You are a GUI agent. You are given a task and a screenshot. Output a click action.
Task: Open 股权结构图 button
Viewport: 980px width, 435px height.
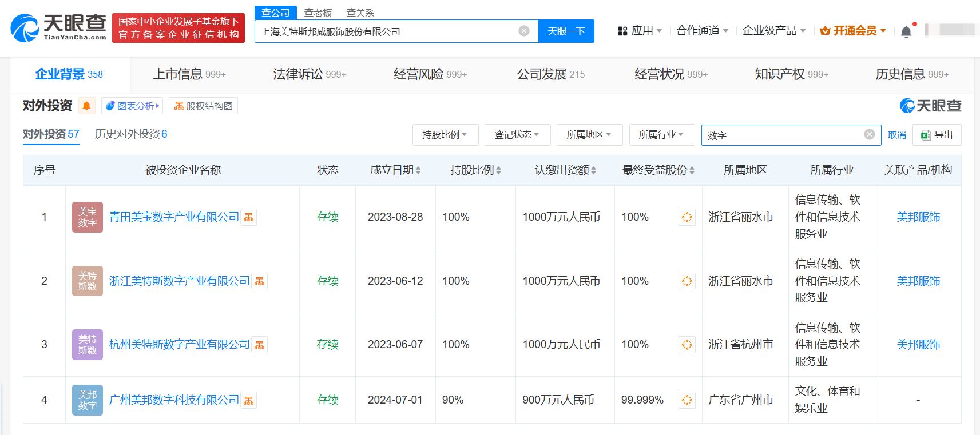[x=203, y=106]
